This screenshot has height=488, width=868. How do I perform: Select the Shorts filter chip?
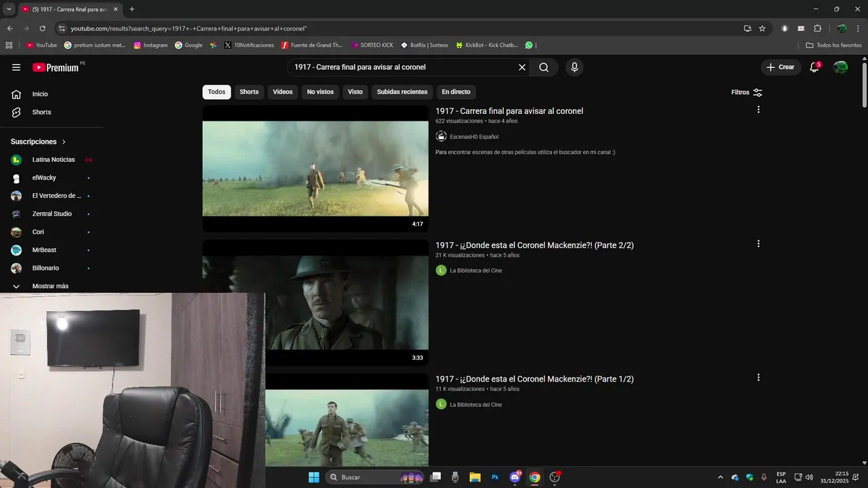[x=249, y=92]
